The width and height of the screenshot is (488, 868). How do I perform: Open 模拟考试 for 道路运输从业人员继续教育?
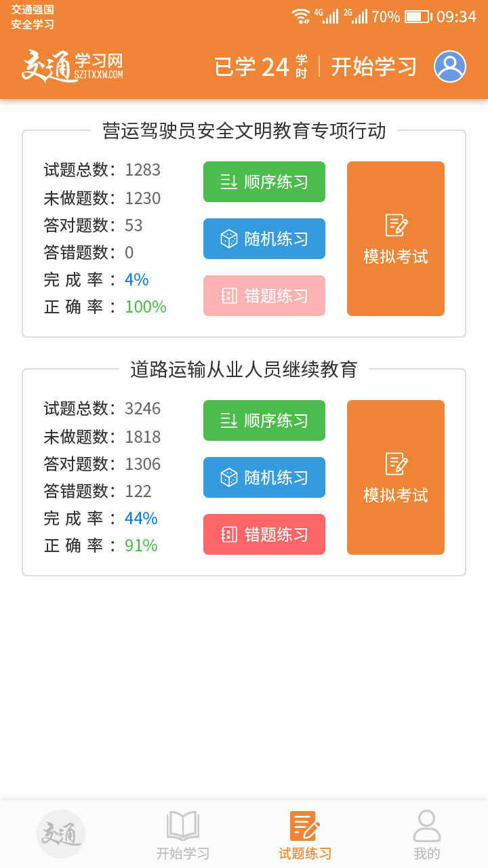click(396, 477)
